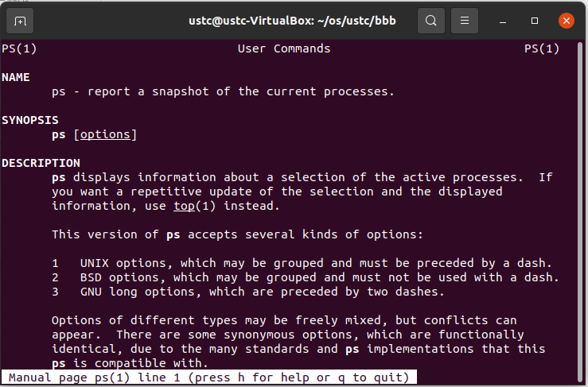Click the bold "ps" command in SYNOPSIS
This screenshot has width=588, height=387.
pyautogui.click(x=59, y=134)
